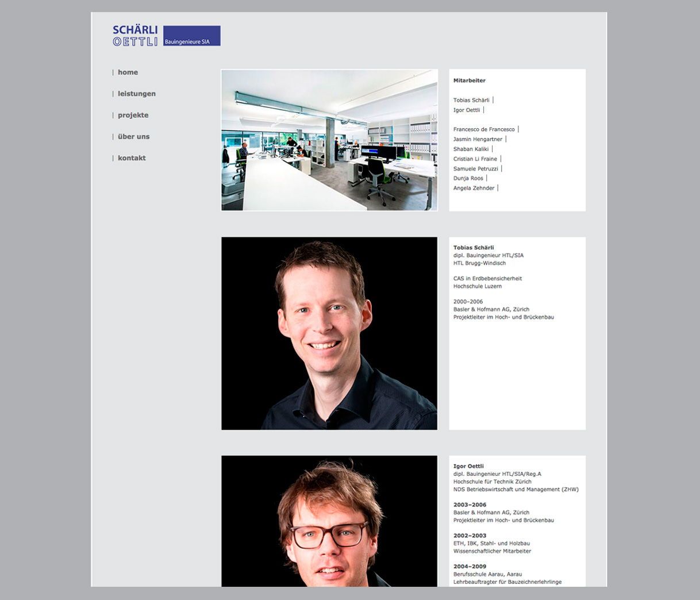Jump to Tobias Schärli's profile link
The height and width of the screenshot is (600, 700).
[471, 100]
